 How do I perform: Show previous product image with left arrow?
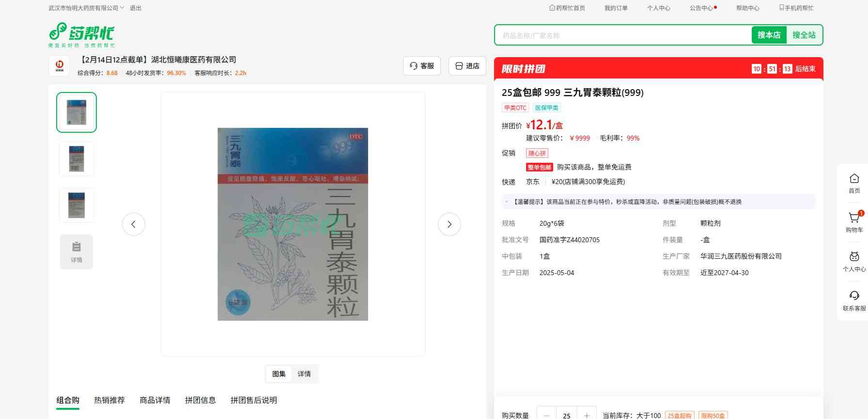tap(134, 224)
